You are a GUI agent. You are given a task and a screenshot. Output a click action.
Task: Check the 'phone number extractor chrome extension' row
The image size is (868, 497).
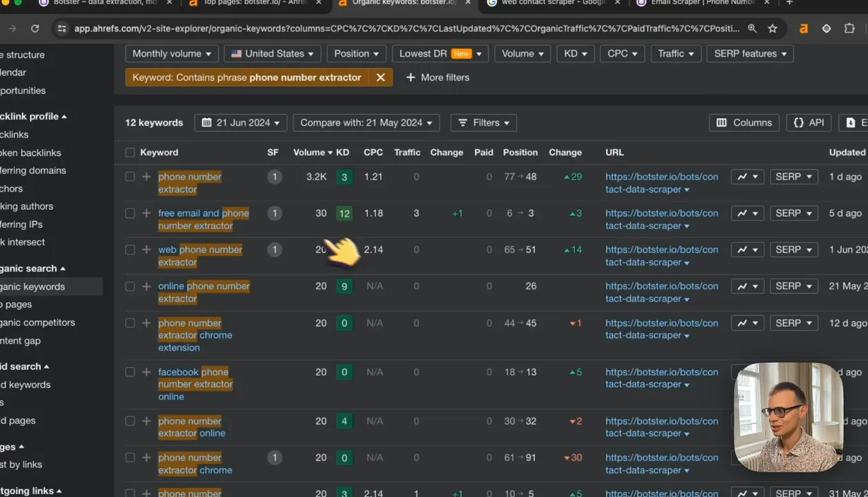click(x=130, y=323)
